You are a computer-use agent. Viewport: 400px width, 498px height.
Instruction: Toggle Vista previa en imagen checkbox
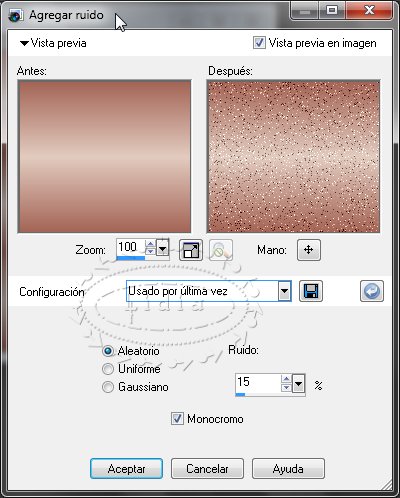[259, 43]
